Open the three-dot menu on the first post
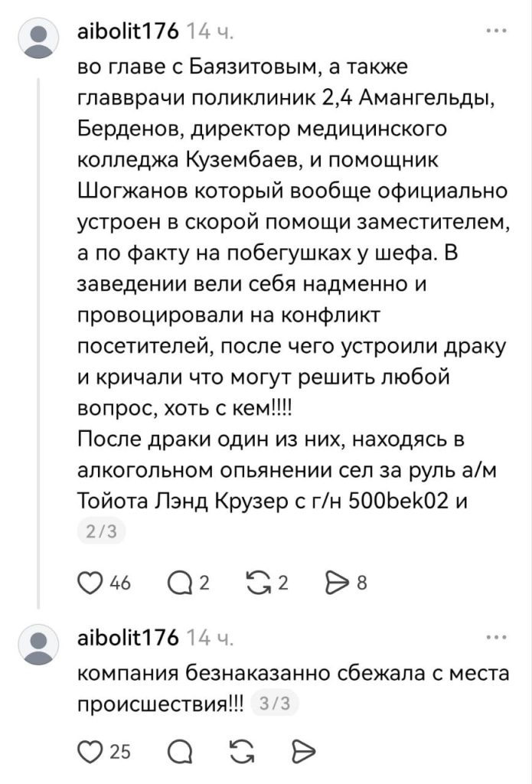The width and height of the screenshot is (532, 784). pyautogui.click(x=497, y=31)
